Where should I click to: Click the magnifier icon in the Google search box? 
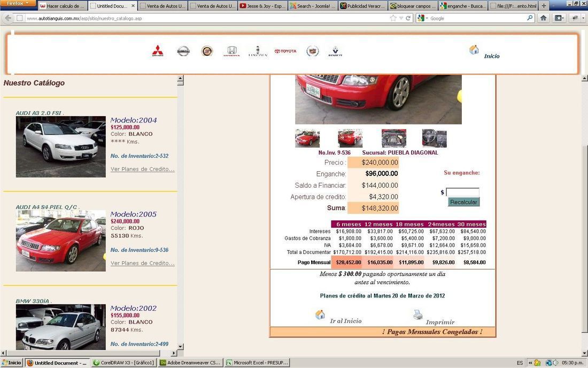tap(530, 18)
